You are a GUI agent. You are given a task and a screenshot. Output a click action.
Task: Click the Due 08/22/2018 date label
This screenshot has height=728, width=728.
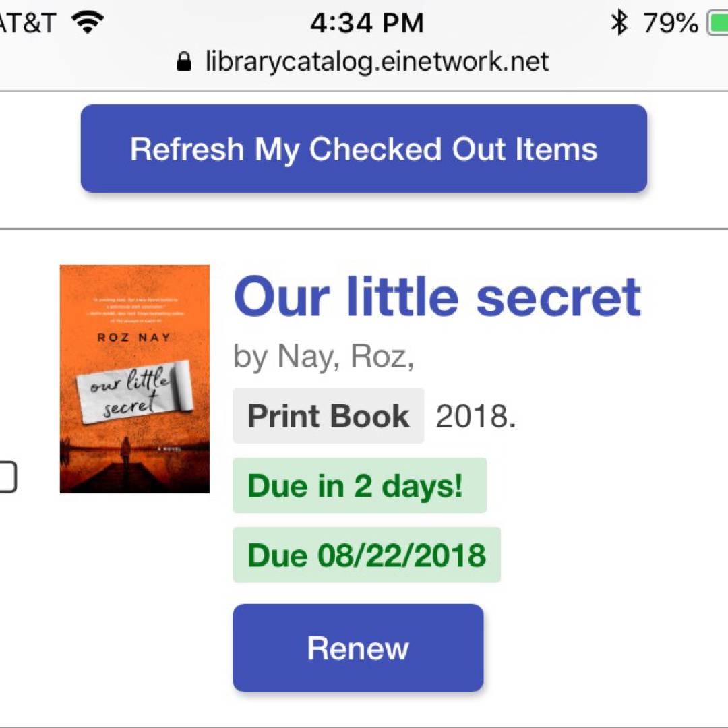coord(366,555)
